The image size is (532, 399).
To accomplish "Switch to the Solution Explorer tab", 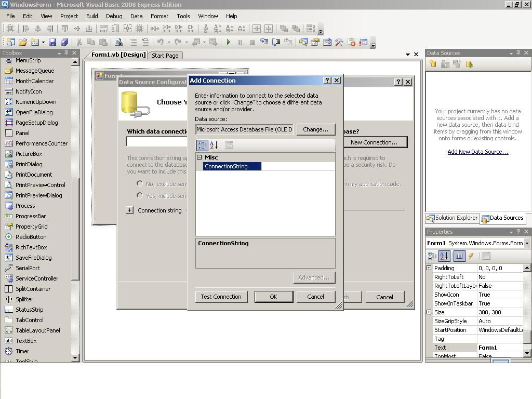I will pos(453,218).
